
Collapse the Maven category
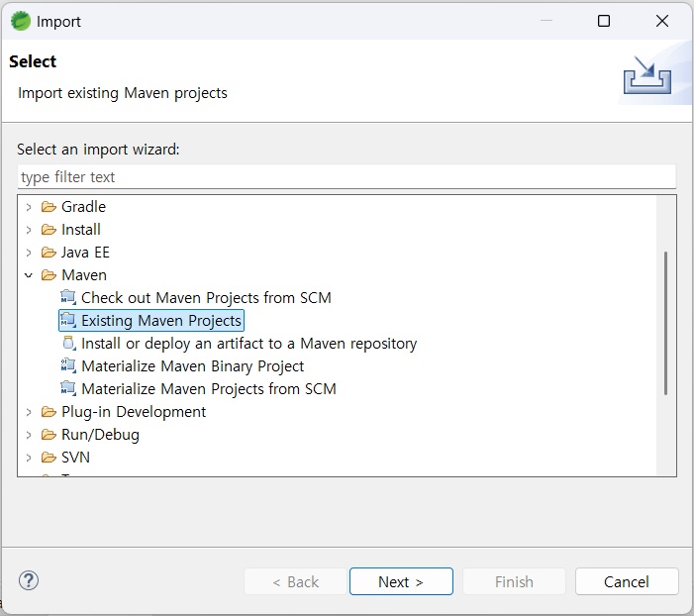[x=29, y=275]
